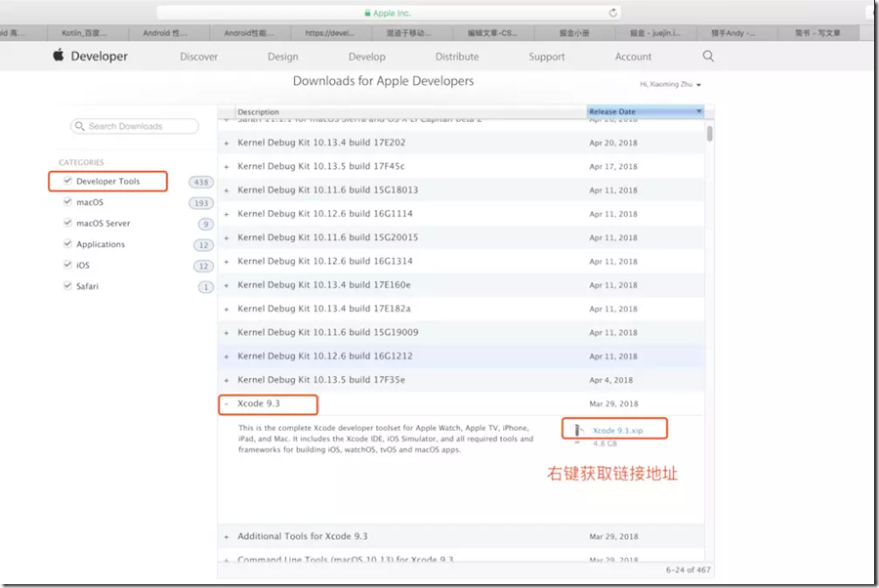Toggle the macOS category checkbox
This screenshot has height=588, width=879.
coord(67,202)
